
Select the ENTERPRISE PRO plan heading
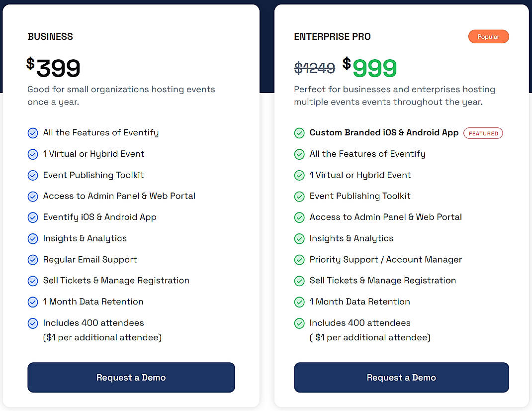click(332, 36)
